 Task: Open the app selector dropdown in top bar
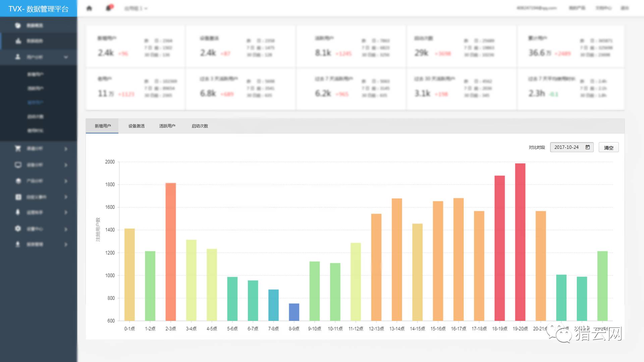pos(136,8)
